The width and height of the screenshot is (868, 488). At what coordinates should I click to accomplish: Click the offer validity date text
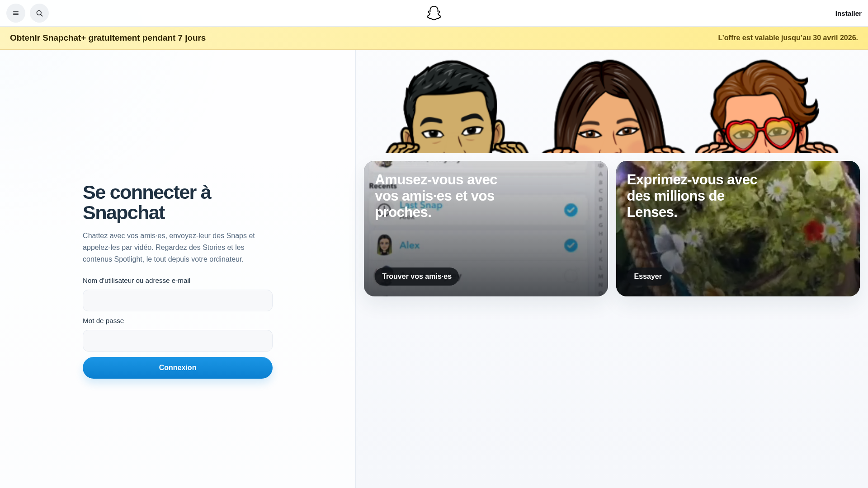tap(788, 38)
